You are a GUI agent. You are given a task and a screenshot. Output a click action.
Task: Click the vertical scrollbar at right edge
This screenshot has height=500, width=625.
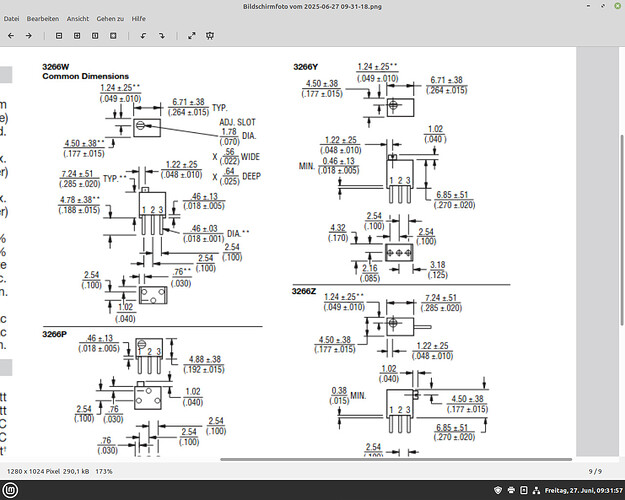622,230
